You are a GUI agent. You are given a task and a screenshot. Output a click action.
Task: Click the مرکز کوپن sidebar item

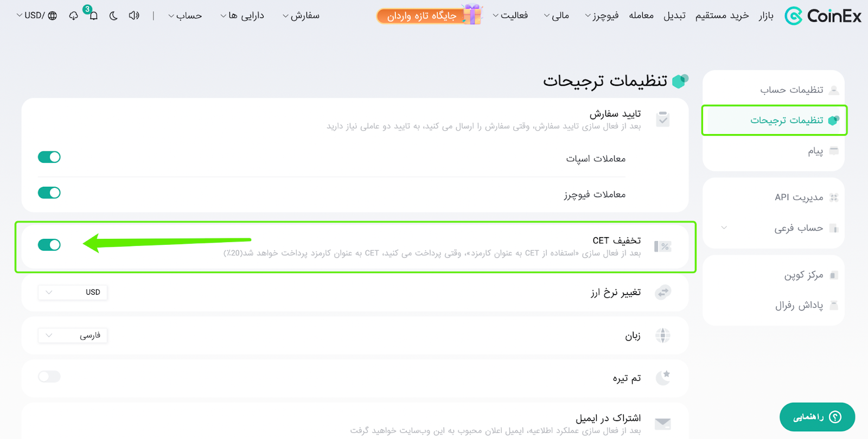coord(803,275)
